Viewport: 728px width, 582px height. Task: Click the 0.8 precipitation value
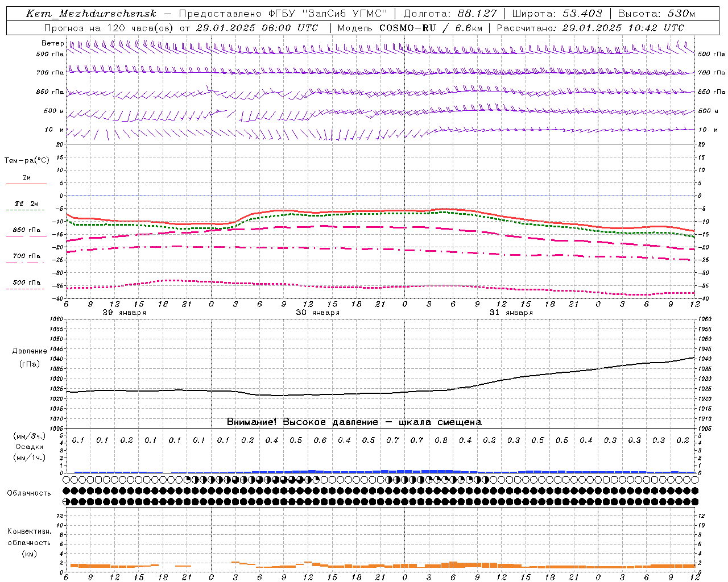441,440
